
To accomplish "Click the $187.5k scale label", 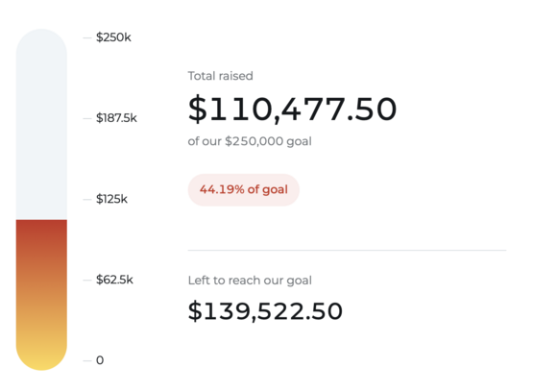I will (116, 118).
